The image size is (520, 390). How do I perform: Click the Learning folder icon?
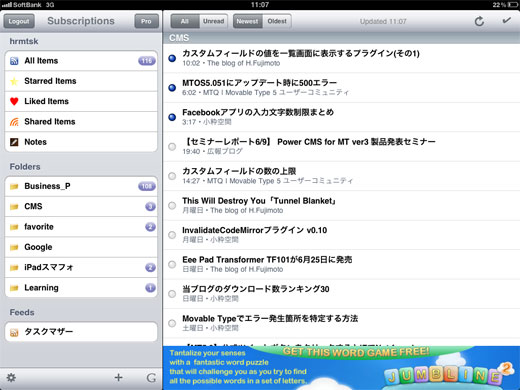[x=14, y=288]
